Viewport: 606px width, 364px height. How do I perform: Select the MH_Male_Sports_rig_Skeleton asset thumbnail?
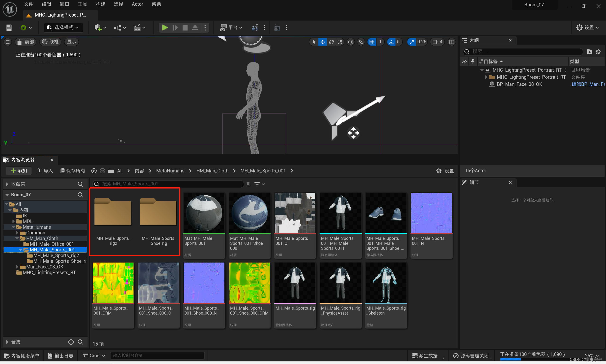pyautogui.click(x=386, y=283)
